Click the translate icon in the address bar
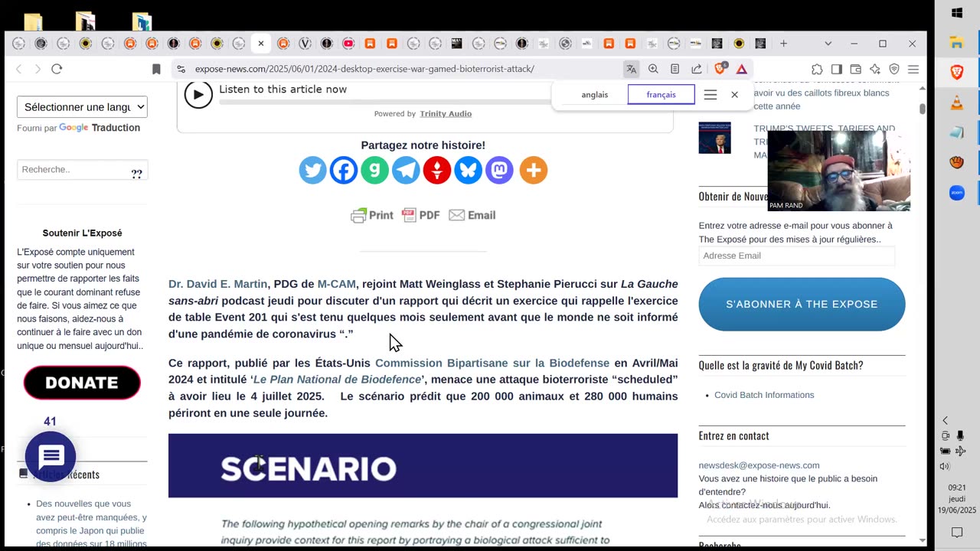 point(631,69)
